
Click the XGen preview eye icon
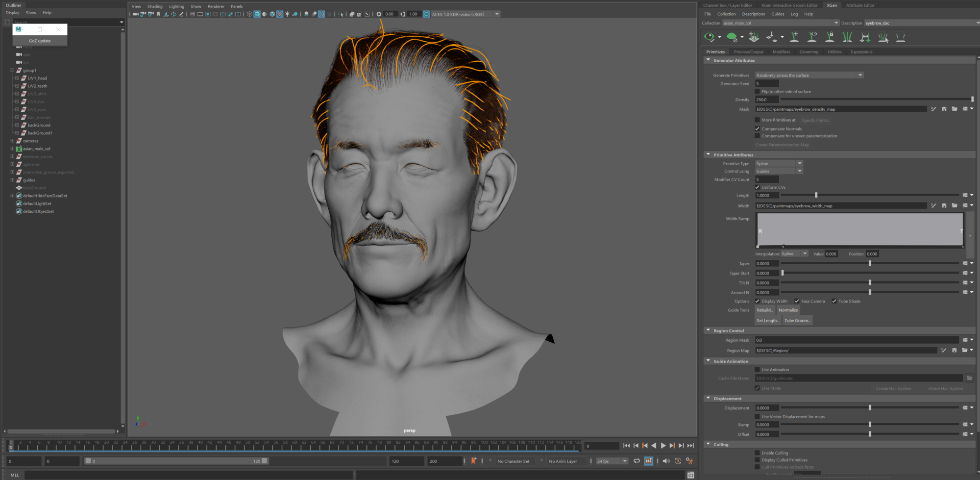[709, 37]
